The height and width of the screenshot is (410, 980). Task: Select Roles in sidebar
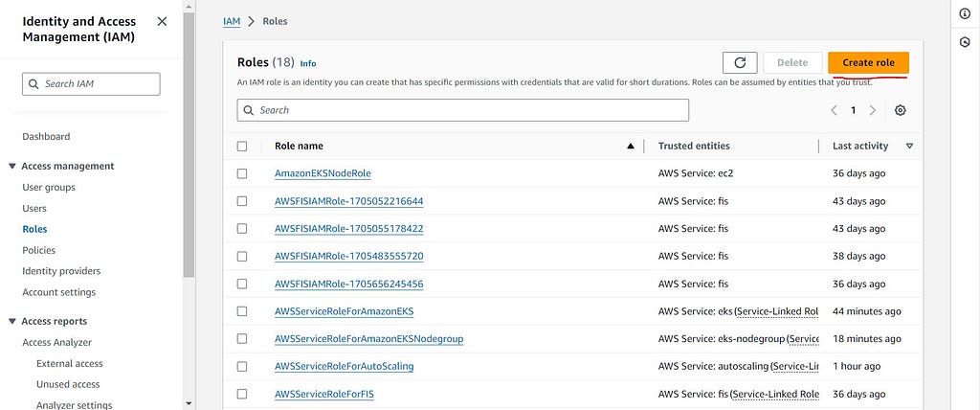click(x=35, y=229)
